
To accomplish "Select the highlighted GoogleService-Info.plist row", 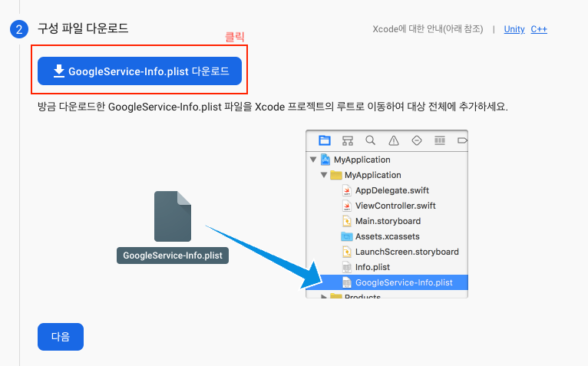I will coord(387,282).
